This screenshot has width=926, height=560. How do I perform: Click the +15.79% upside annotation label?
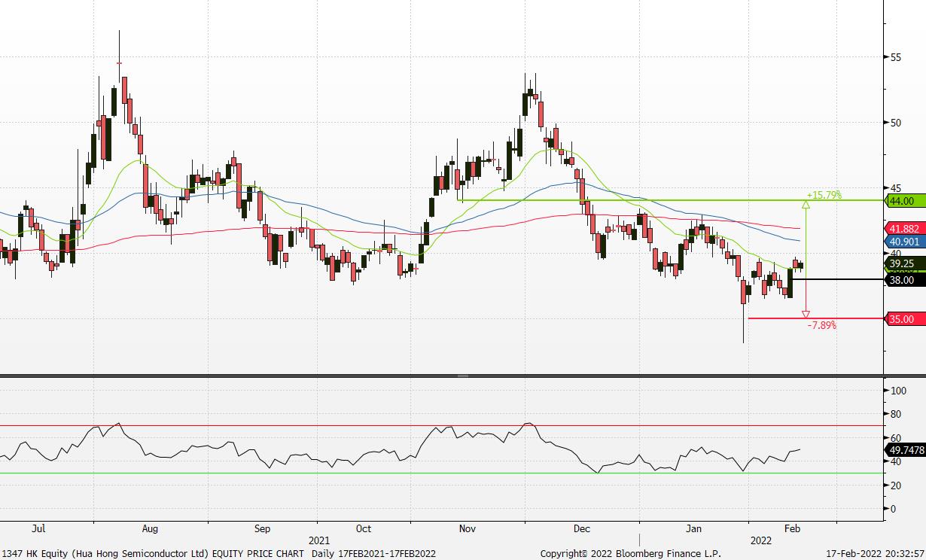coord(824,195)
